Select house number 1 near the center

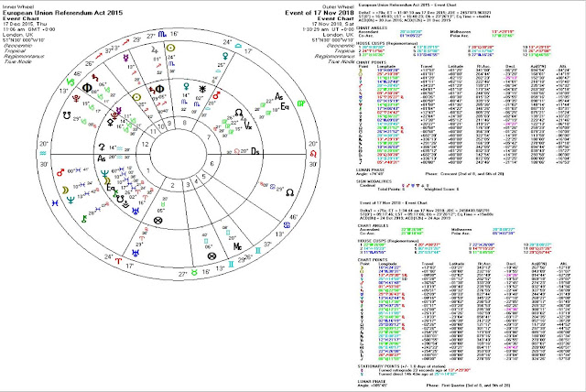point(148,170)
